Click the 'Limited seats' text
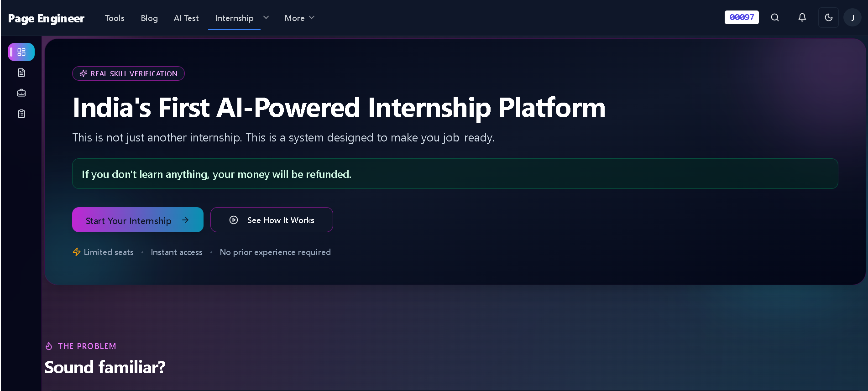 (x=109, y=252)
